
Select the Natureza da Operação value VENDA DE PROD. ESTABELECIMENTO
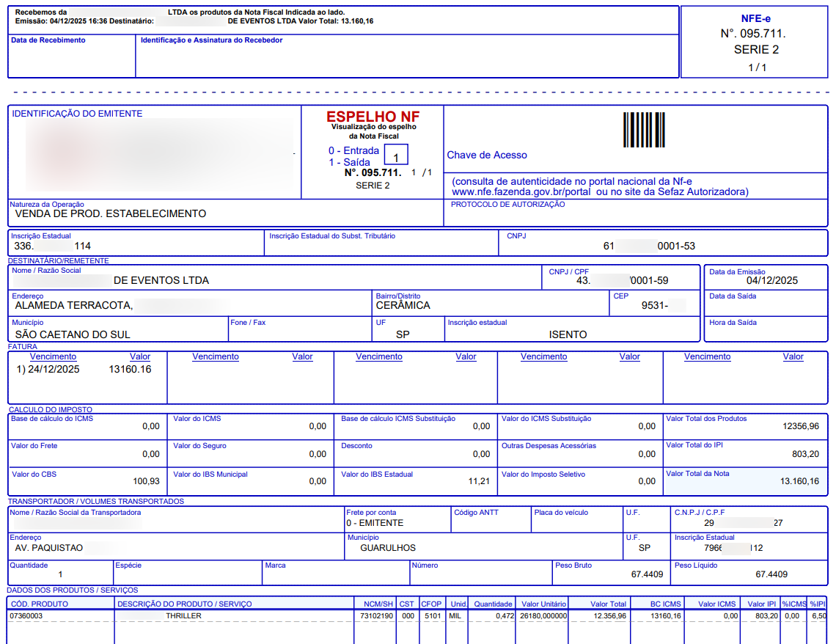(x=111, y=214)
